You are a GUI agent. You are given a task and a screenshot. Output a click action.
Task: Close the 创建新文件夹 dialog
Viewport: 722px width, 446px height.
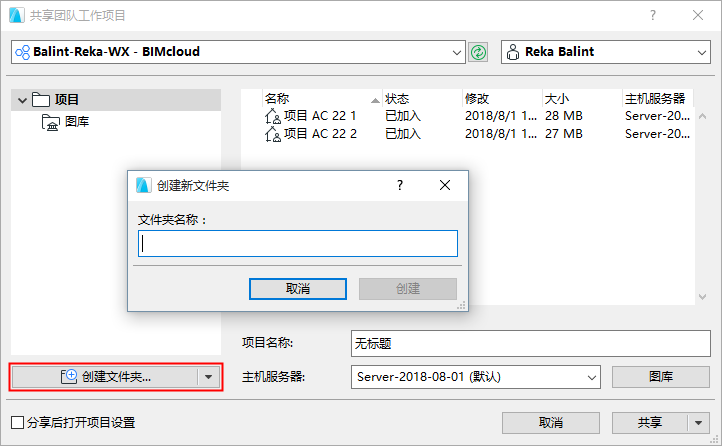[x=445, y=185]
